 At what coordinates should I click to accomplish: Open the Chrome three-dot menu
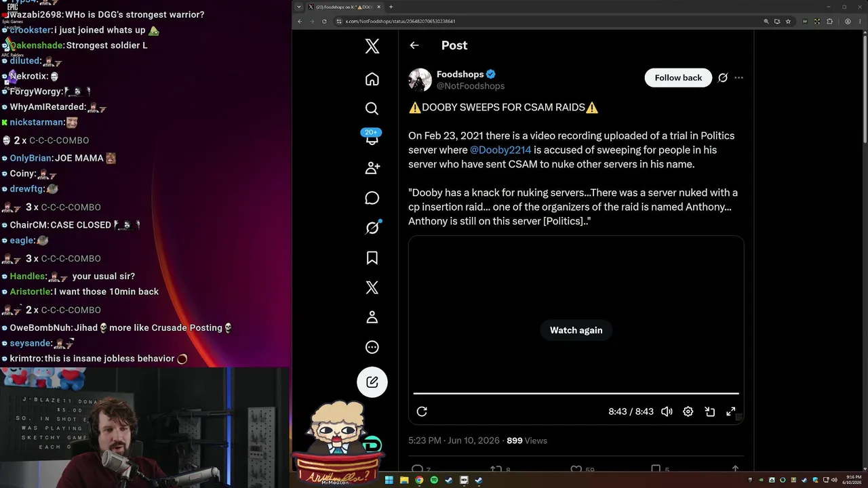(860, 21)
